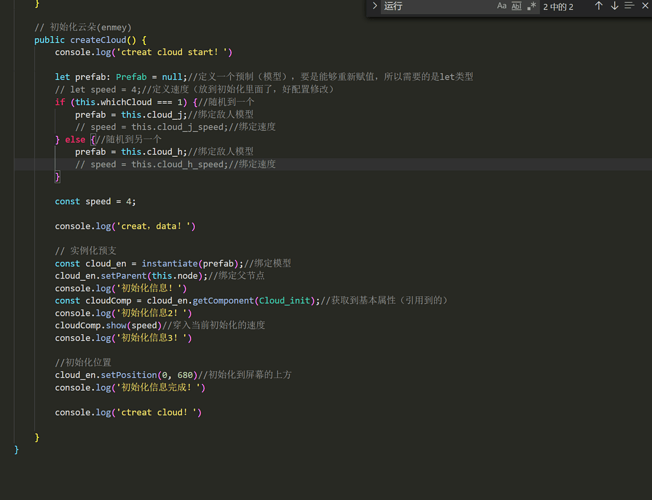Click the 'prefab = this.cloud_j' line
652x500 pixels.
164,114
